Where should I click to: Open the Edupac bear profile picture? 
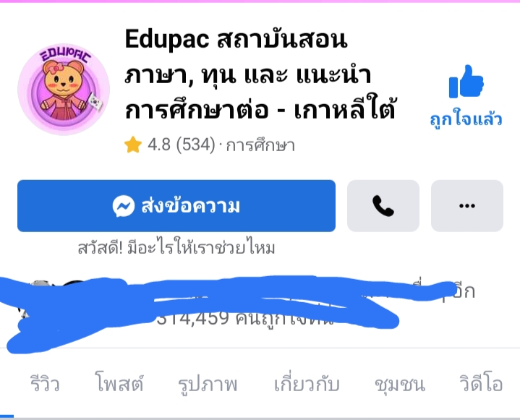pos(64,89)
